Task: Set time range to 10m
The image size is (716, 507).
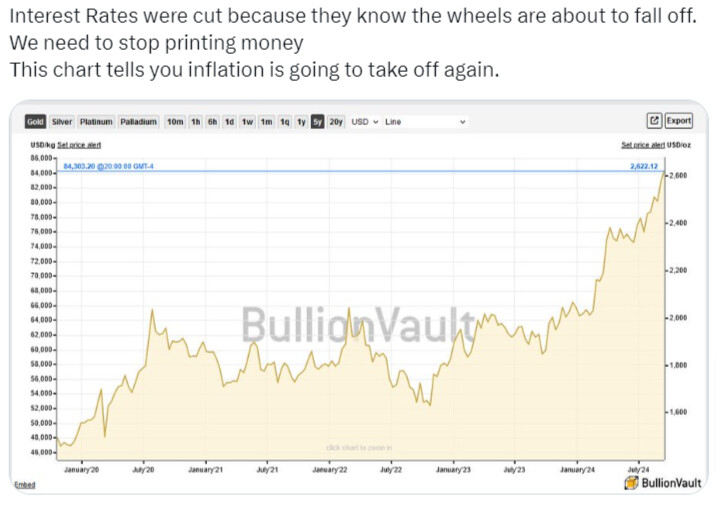Action: coord(175,122)
